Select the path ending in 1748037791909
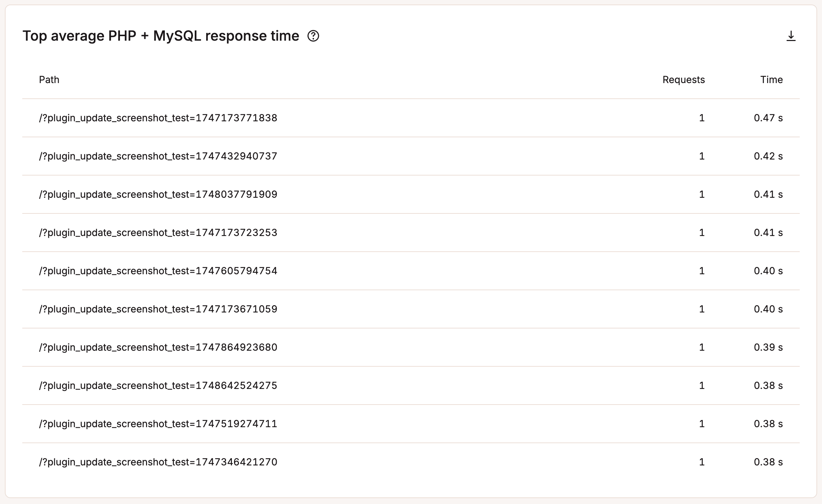The height and width of the screenshot is (504, 822). tap(158, 194)
